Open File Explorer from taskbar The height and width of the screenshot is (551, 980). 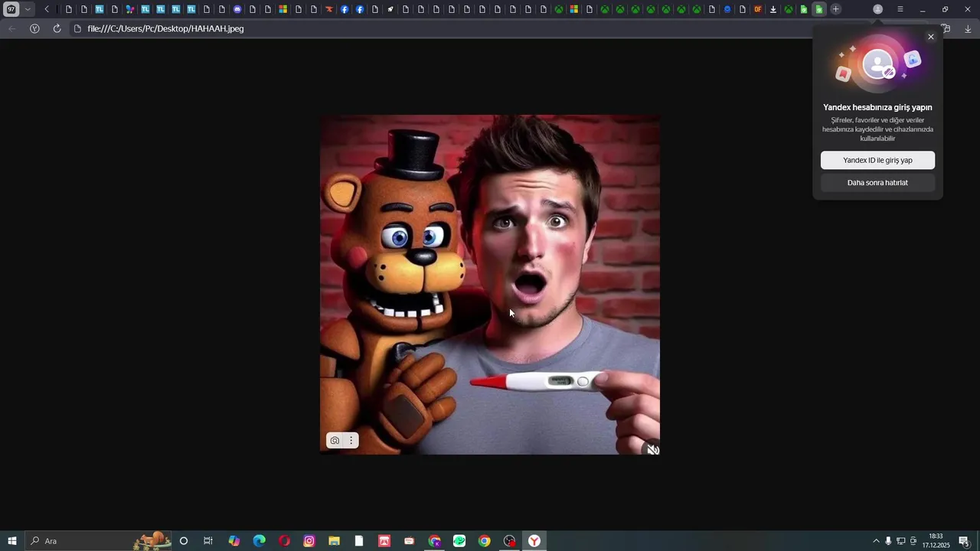click(x=335, y=541)
